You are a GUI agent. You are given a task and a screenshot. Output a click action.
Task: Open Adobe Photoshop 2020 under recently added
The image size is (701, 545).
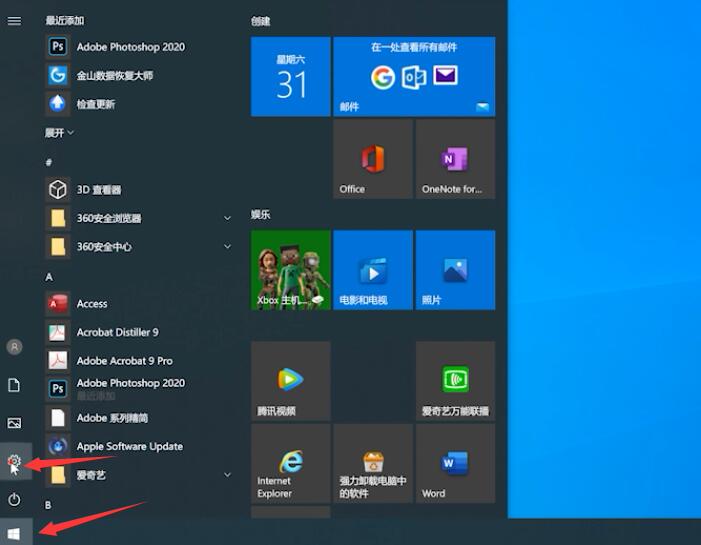(x=139, y=47)
